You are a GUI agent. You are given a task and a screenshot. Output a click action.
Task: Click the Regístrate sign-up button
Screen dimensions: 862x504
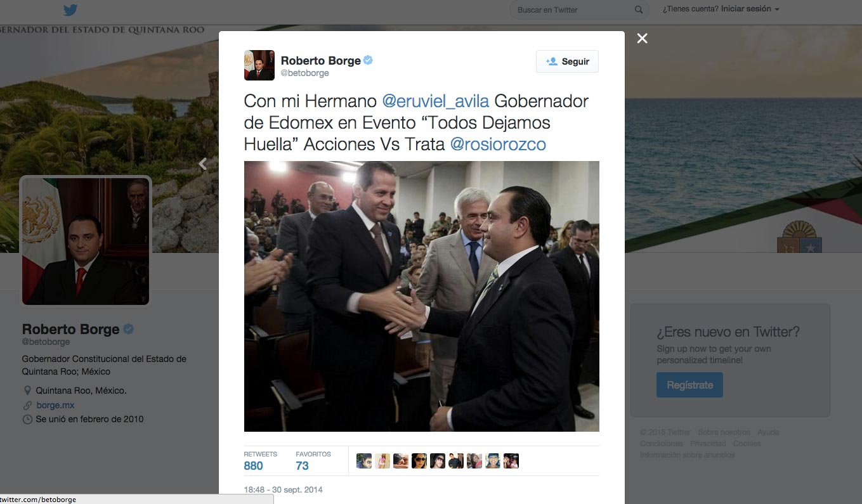pyautogui.click(x=689, y=385)
